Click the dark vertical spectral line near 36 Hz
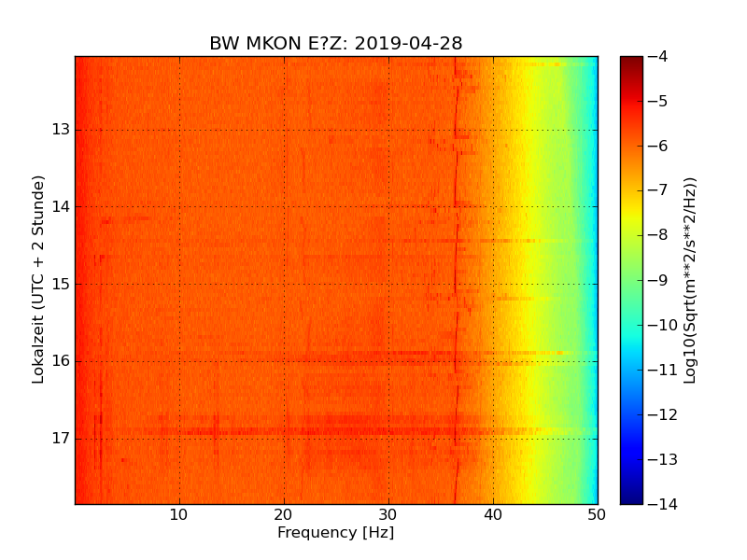 456,280
